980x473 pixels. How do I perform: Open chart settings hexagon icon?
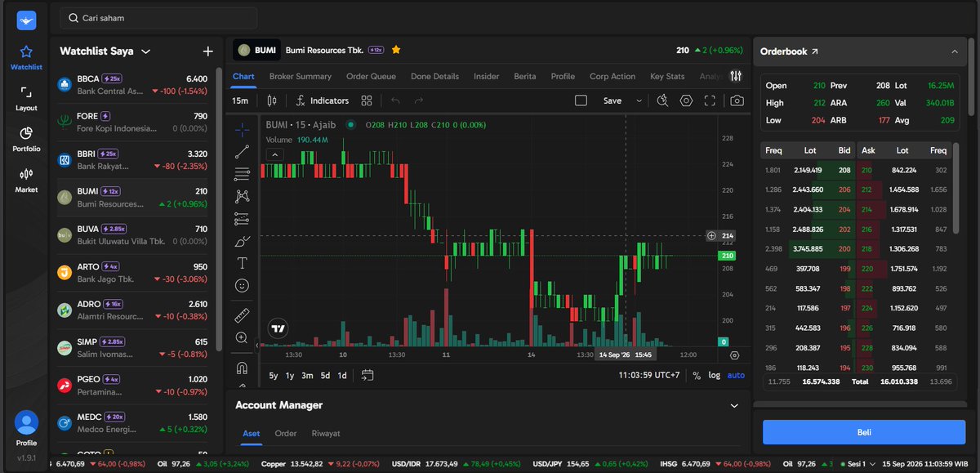click(686, 100)
